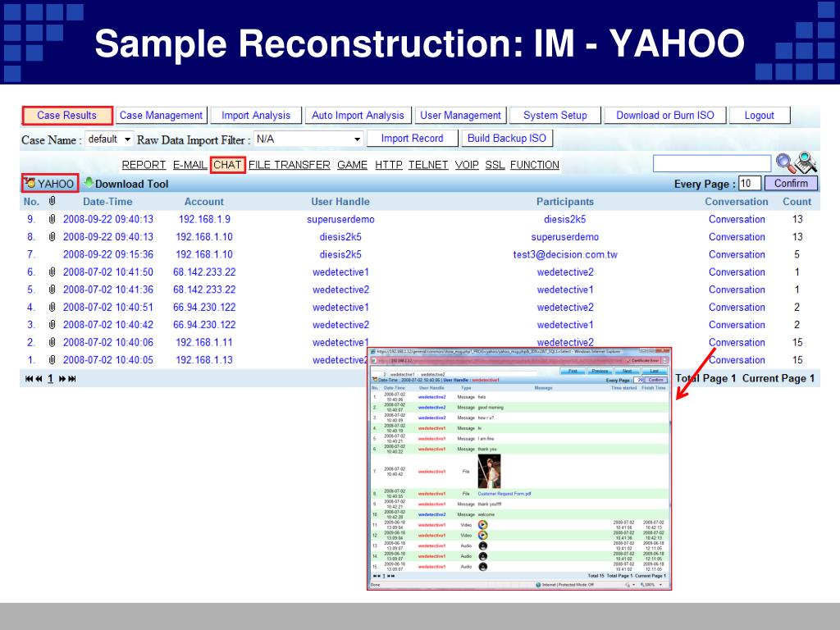Go to the next page of the main list

(62, 379)
